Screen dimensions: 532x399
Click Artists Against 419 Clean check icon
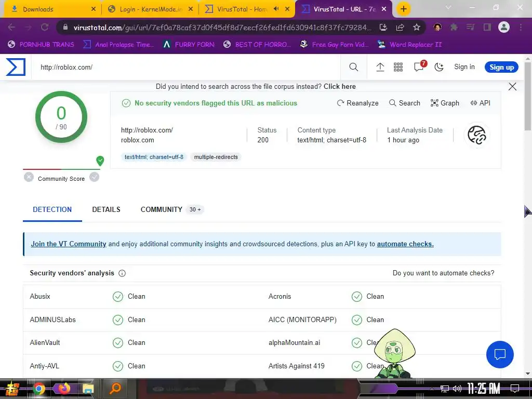[x=356, y=366]
